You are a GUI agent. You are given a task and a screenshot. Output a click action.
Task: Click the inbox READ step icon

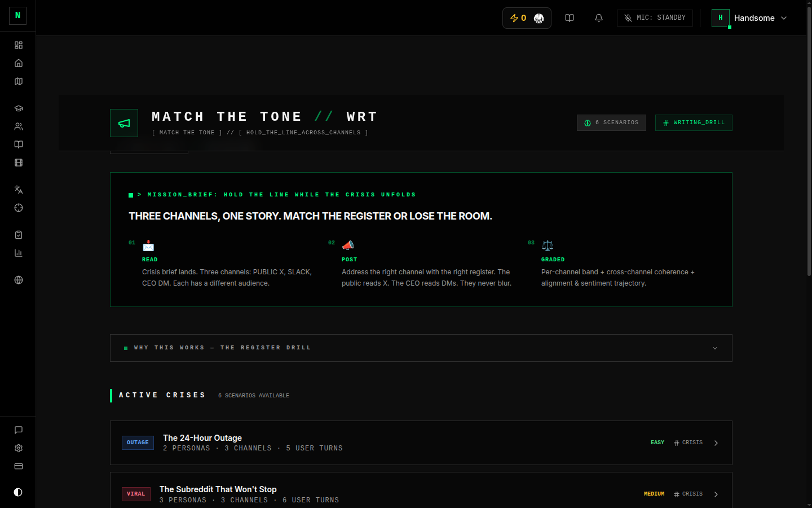(x=148, y=246)
